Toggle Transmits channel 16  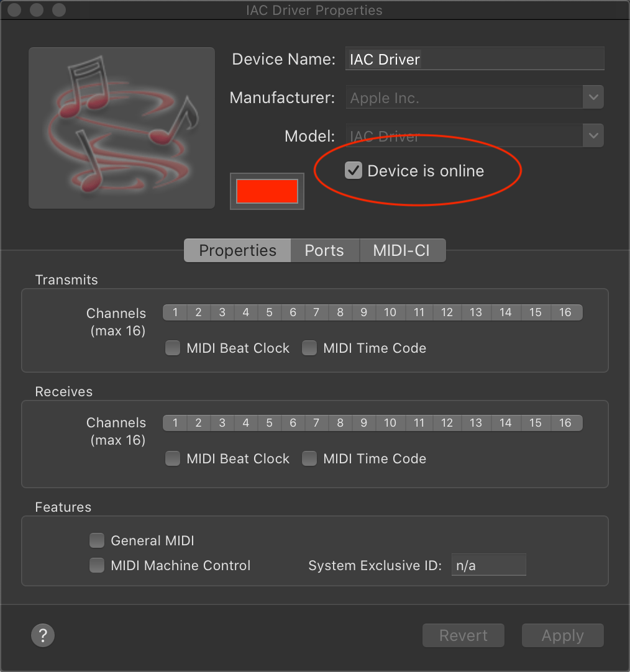(x=566, y=312)
